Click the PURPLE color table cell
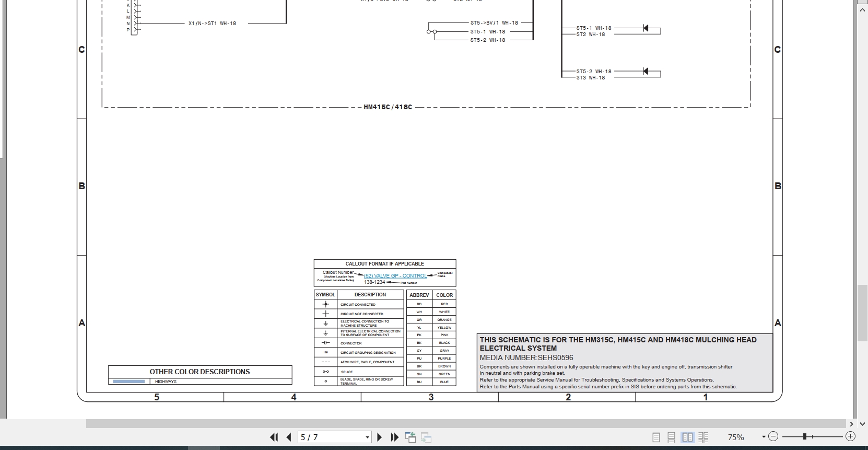 tap(444, 359)
